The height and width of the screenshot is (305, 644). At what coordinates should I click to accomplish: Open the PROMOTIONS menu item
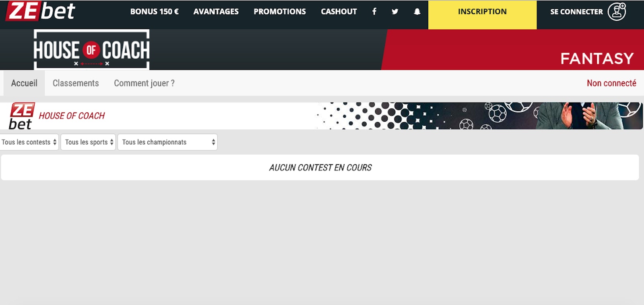[279, 12]
